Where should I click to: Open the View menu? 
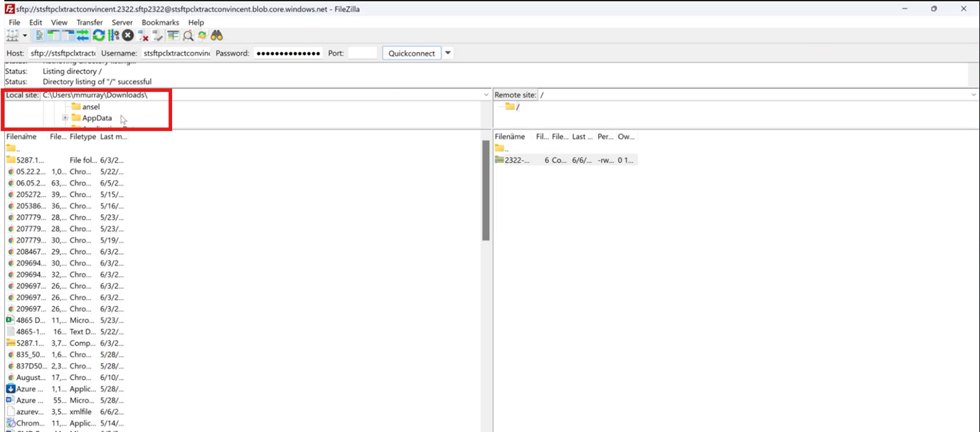click(x=59, y=23)
